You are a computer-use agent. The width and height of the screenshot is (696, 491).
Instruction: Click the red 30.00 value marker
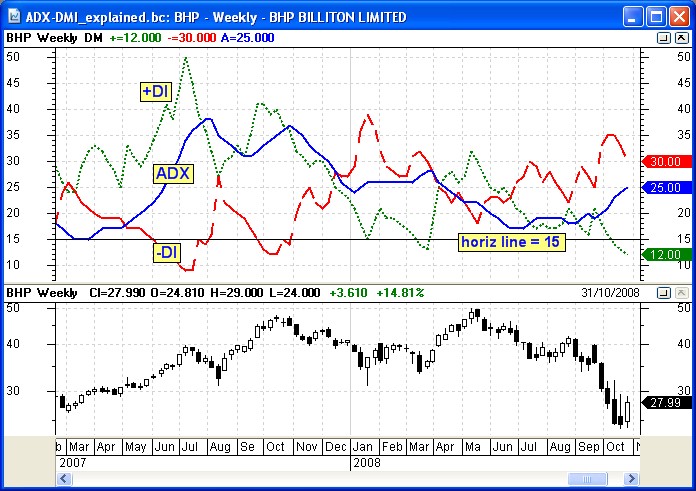pos(667,162)
